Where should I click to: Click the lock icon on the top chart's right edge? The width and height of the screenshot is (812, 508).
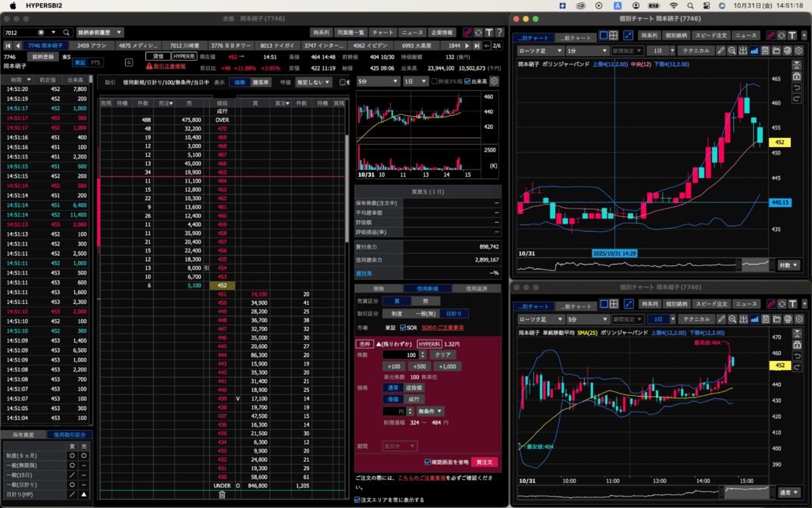click(796, 77)
